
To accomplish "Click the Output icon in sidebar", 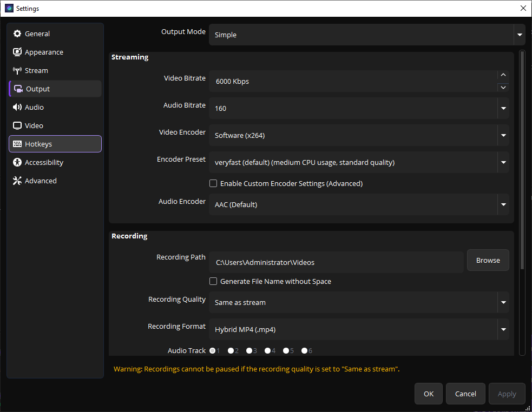I will pyautogui.click(x=18, y=89).
